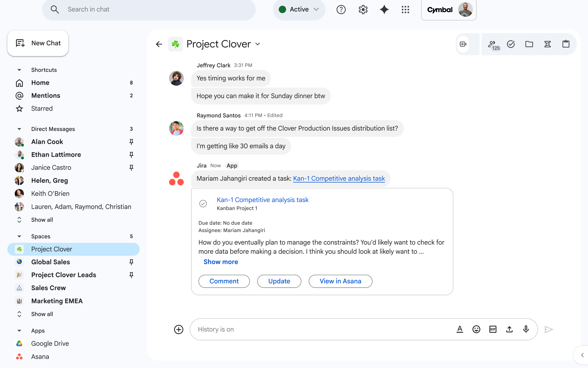Open shared files folder icon
This screenshot has height=368, width=588.
pyautogui.click(x=529, y=44)
